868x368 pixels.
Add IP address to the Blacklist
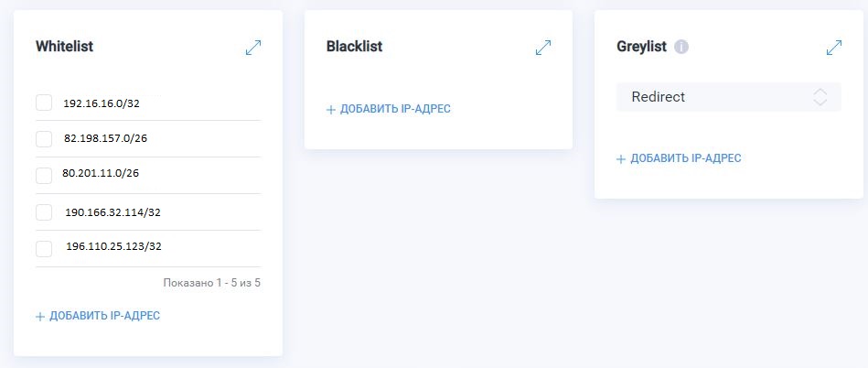click(395, 109)
